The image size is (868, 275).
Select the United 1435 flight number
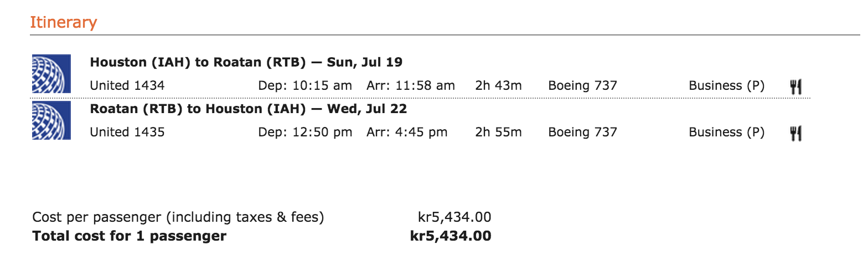tap(127, 132)
